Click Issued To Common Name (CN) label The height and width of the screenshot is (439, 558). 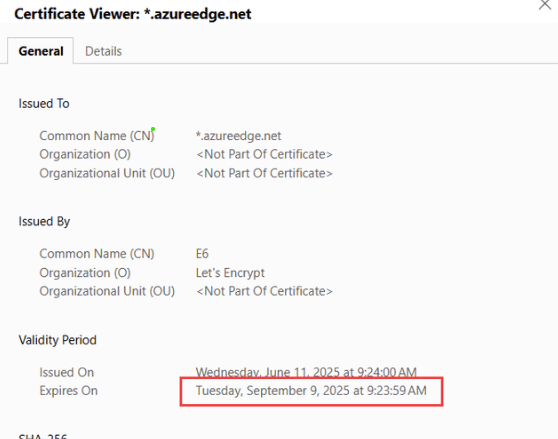(97, 136)
